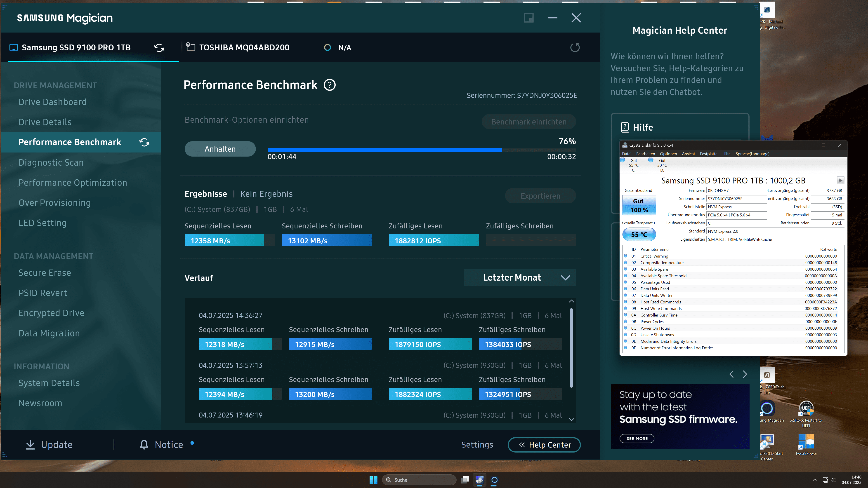Click the history list vertical scrollbar

point(571,348)
